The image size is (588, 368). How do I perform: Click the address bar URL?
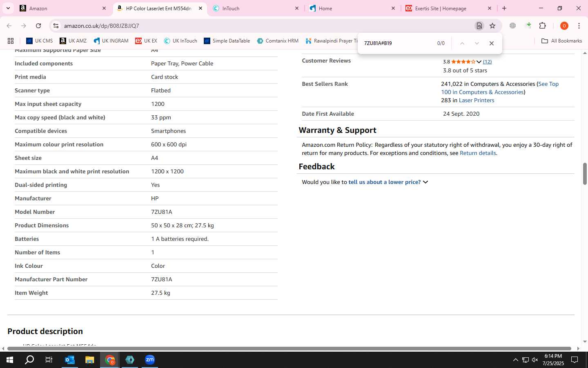click(x=101, y=26)
